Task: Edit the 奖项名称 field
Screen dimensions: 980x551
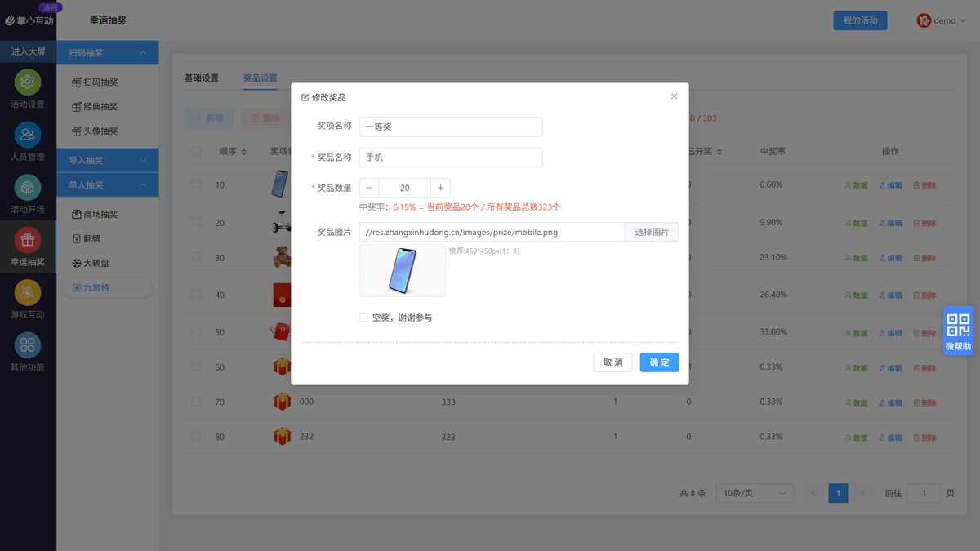Action: click(451, 127)
